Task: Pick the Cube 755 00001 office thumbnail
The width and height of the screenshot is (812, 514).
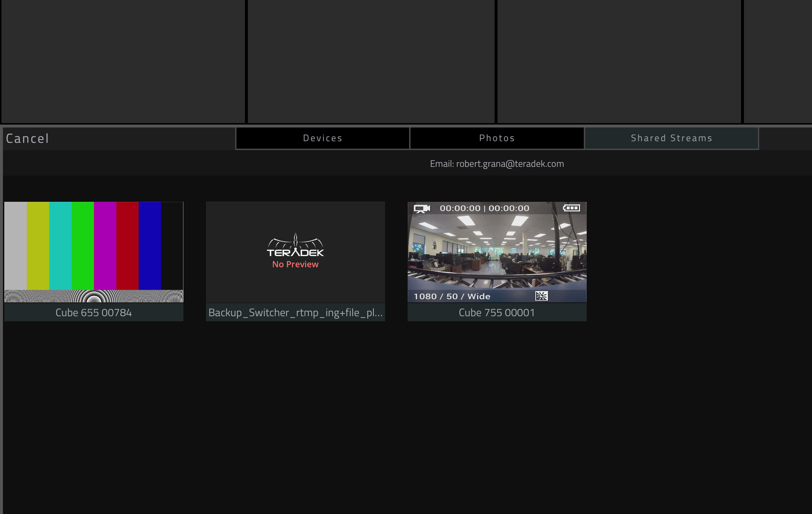Action: coord(497,252)
